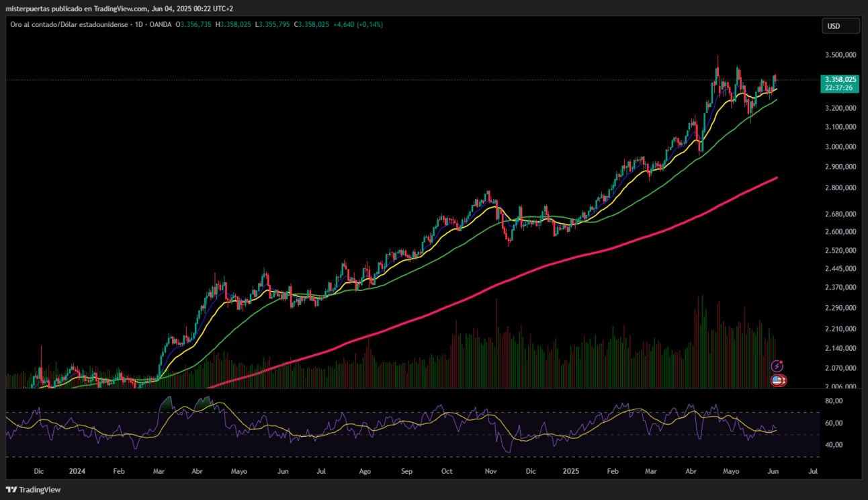Click the Mar label left of Abr 2024
The height and width of the screenshot is (500, 868).
click(x=160, y=472)
